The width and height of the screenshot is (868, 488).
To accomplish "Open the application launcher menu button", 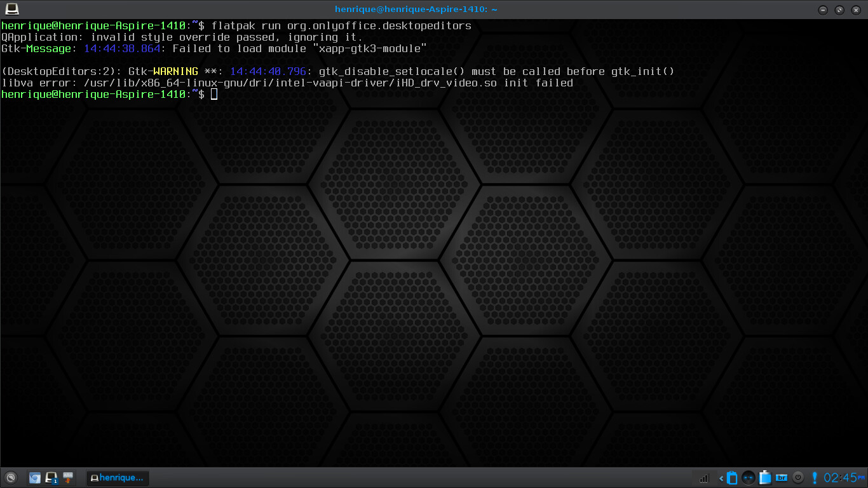I will [10, 477].
